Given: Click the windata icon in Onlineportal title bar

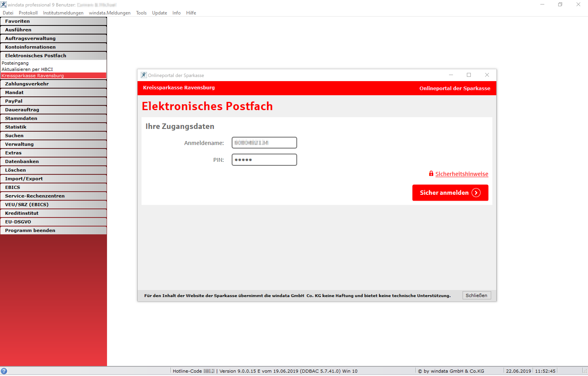Looking at the screenshot, I should 144,75.
